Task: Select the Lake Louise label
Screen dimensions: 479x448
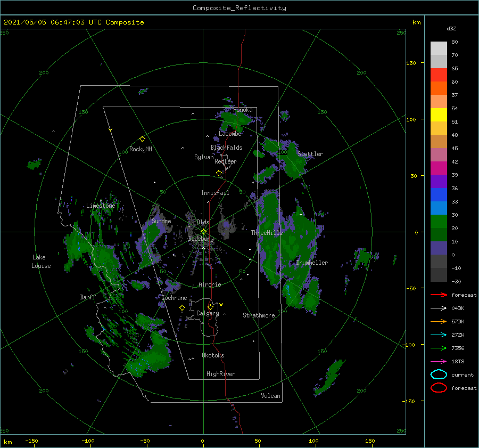Action: [x=41, y=262]
